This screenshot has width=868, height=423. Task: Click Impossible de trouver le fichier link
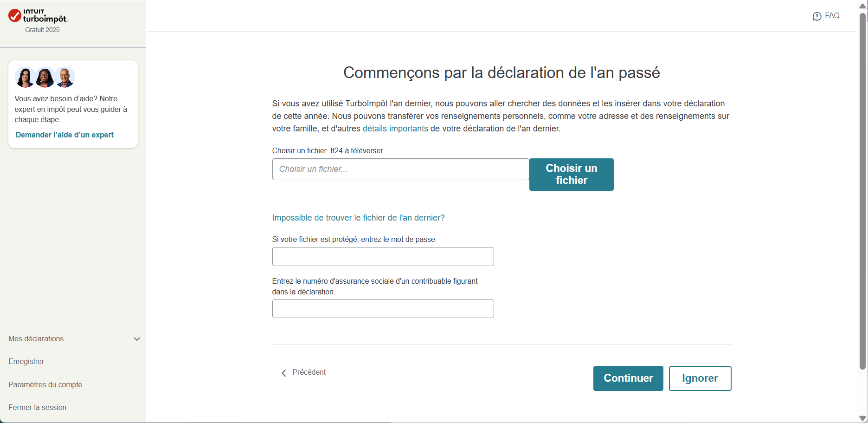pyautogui.click(x=358, y=218)
